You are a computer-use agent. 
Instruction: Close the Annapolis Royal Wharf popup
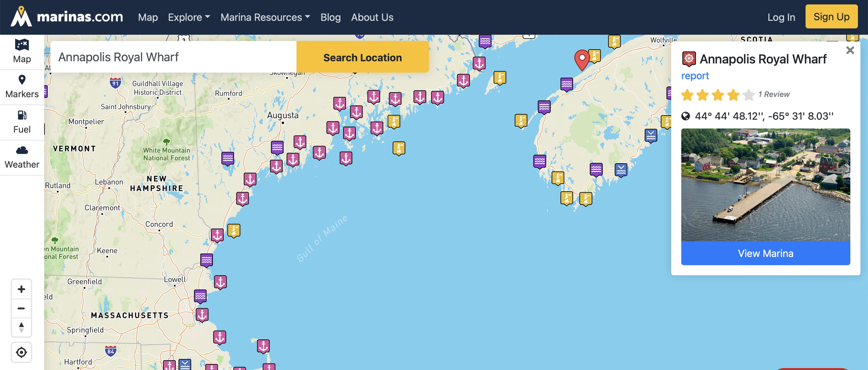point(850,50)
